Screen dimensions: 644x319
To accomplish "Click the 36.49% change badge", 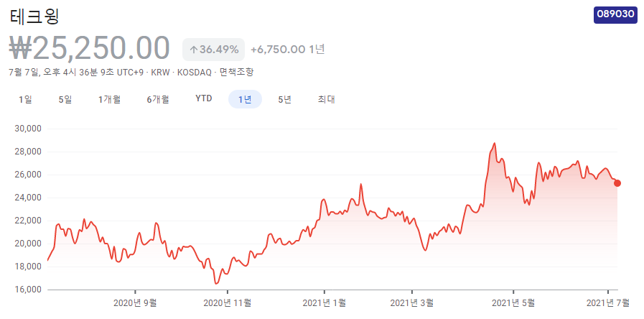I will pyautogui.click(x=213, y=50).
